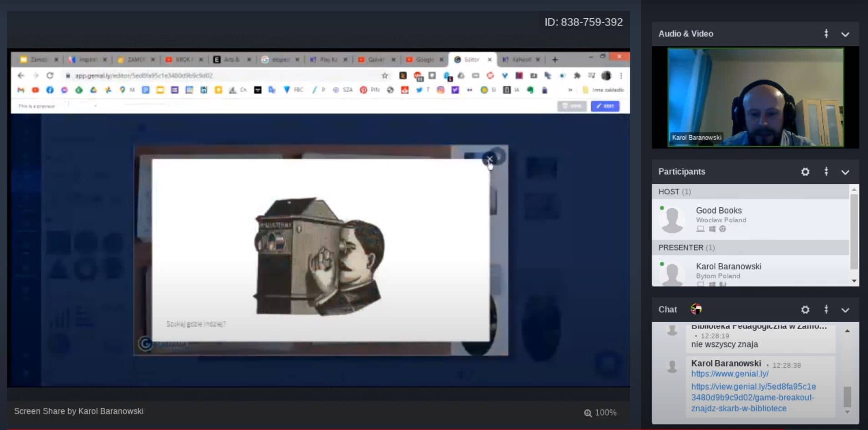Image resolution: width=868 pixels, height=430 pixels.
Task: Click the chat scrollbar thumb
Action: tap(847, 396)
